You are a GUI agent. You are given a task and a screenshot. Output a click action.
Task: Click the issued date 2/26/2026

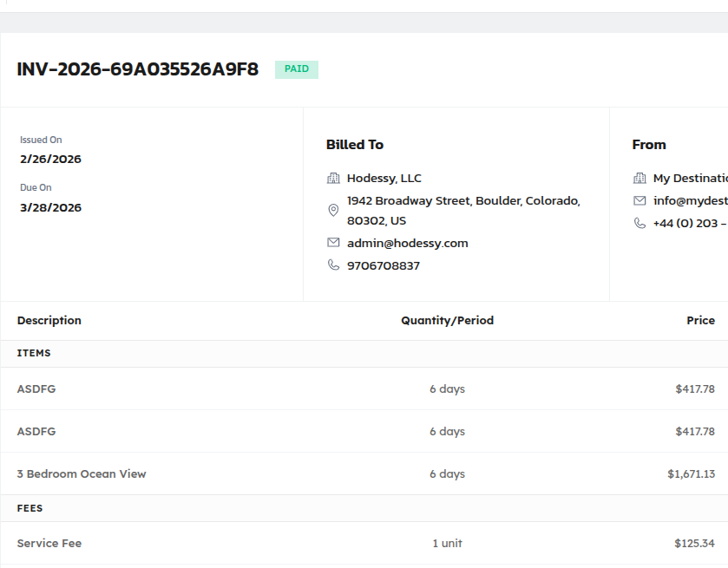50,160
